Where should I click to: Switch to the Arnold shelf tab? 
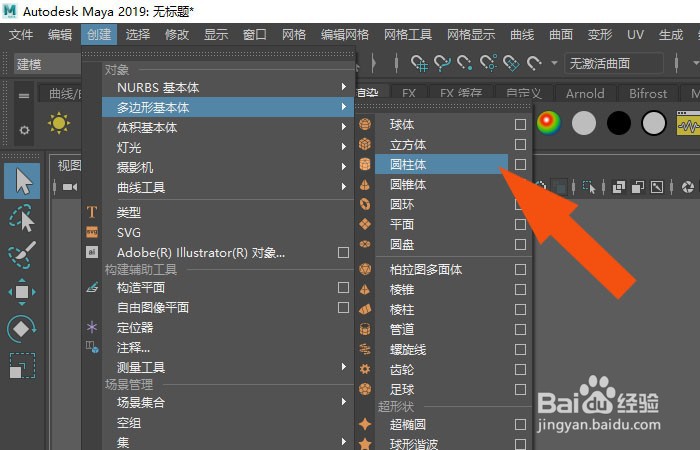click(585, 93)
